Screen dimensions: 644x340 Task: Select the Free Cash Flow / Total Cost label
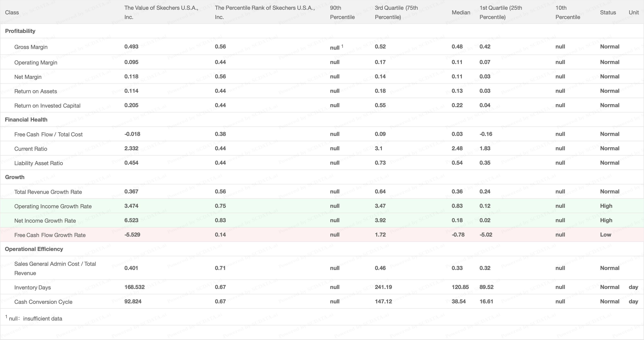click(x=48, y=134)
